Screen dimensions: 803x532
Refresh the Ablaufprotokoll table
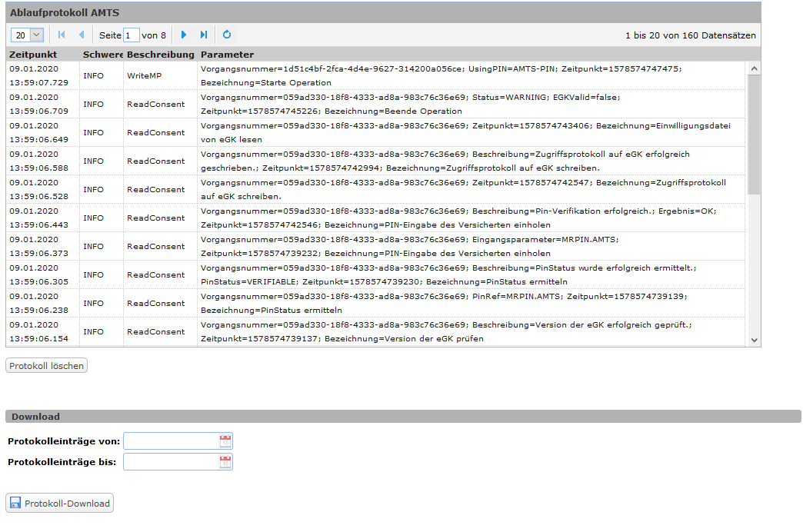[227, 35]
